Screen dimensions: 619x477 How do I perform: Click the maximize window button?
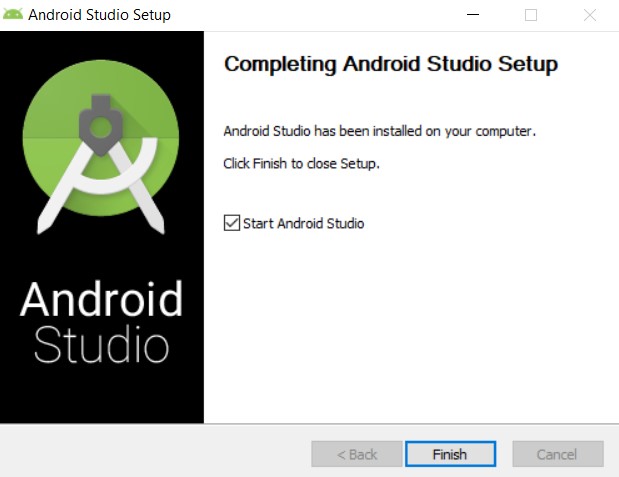coord(531,15)
